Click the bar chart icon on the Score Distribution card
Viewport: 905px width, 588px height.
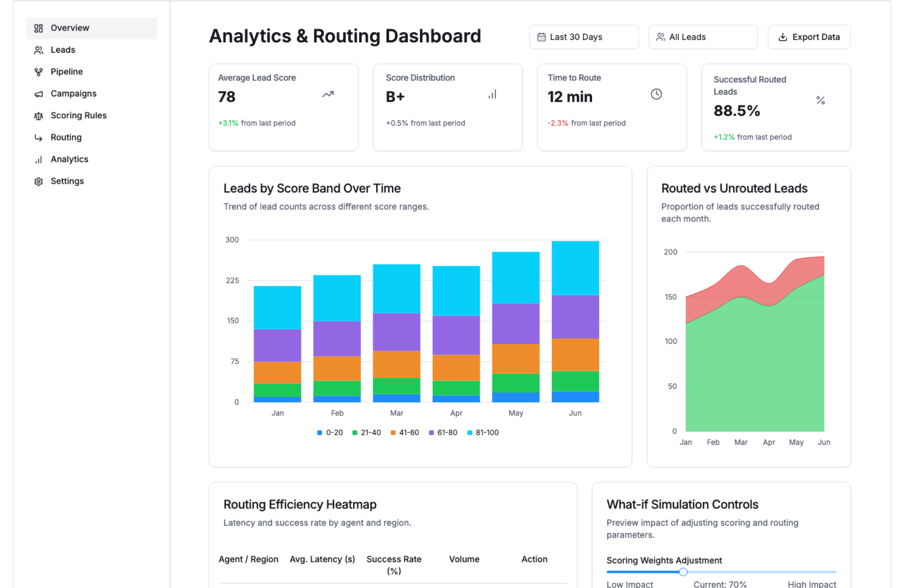[492, 95]
